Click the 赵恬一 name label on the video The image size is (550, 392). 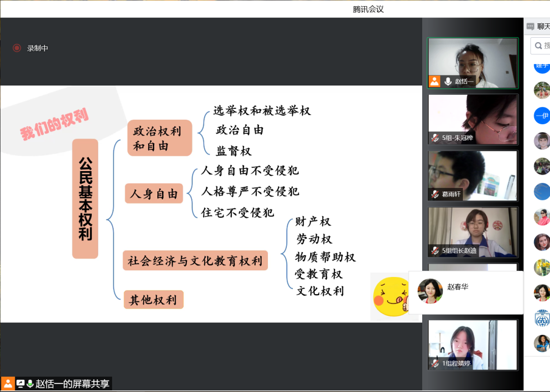(x=464, y=81)
